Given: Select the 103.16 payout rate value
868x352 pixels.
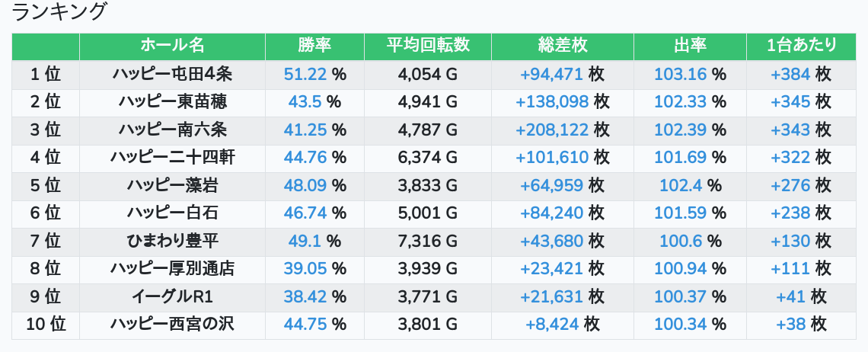Looking at the screenshot, I should [x=681, y=74].
